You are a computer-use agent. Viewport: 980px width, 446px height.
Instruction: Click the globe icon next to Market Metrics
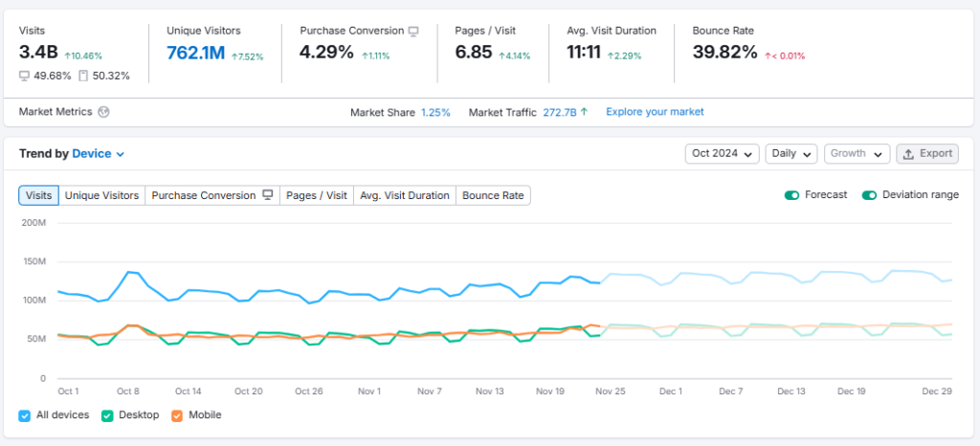click(103, 112)
